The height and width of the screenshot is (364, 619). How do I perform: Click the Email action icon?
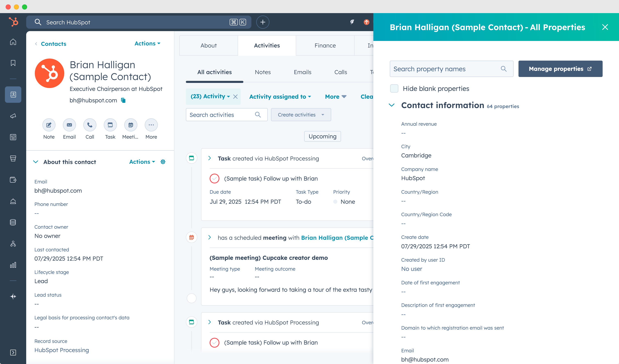tap(69, 125)
